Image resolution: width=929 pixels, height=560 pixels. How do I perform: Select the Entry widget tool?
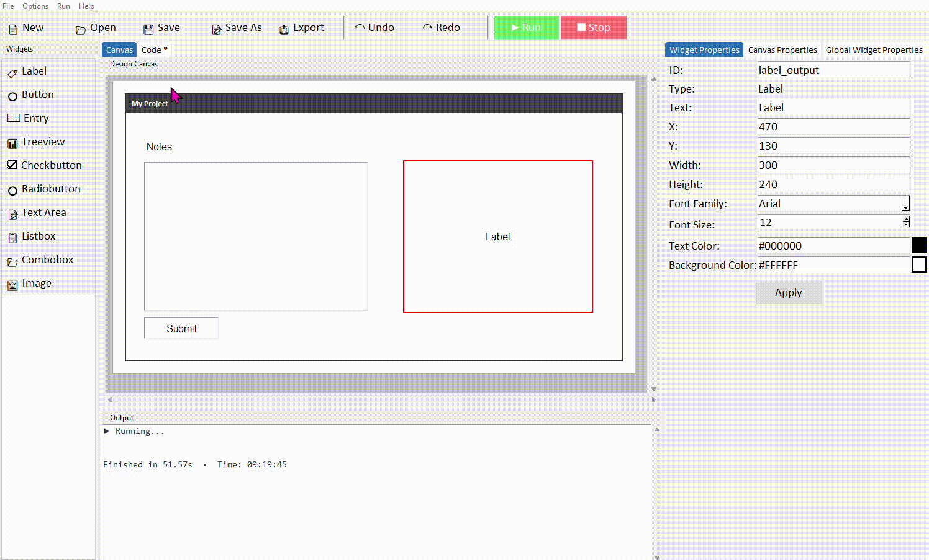[x=36, y=118]
